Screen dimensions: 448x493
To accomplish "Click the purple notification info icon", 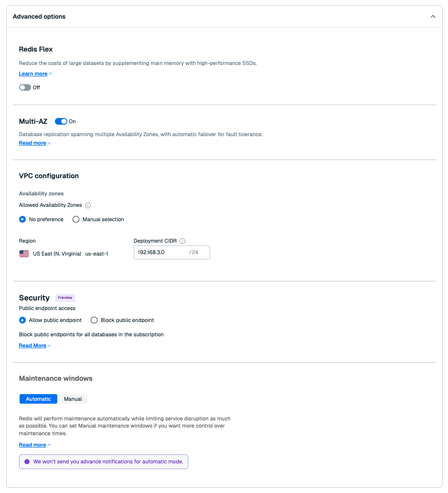I will 27,462.
